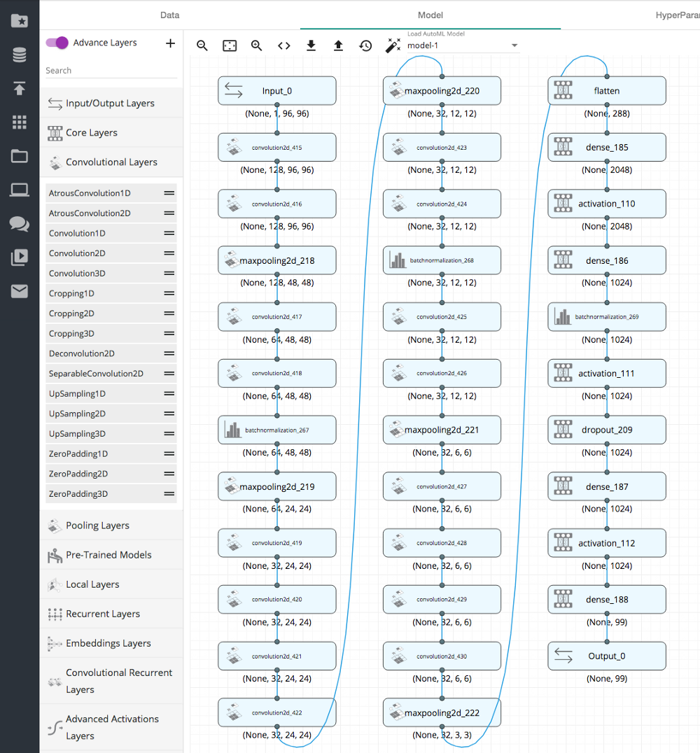Open the code view icon
Image resolution: width=700 pixels, height=753 pixels.
283,45
